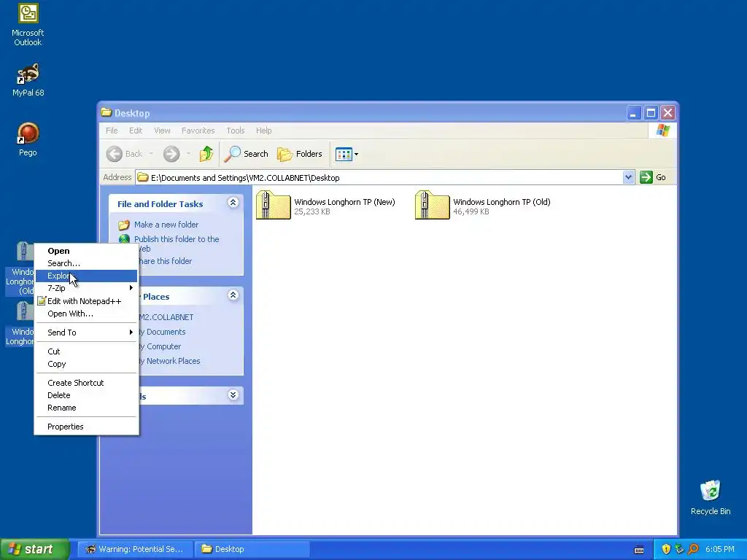Collapse the Other Places panel

click(x=233, y=295)
